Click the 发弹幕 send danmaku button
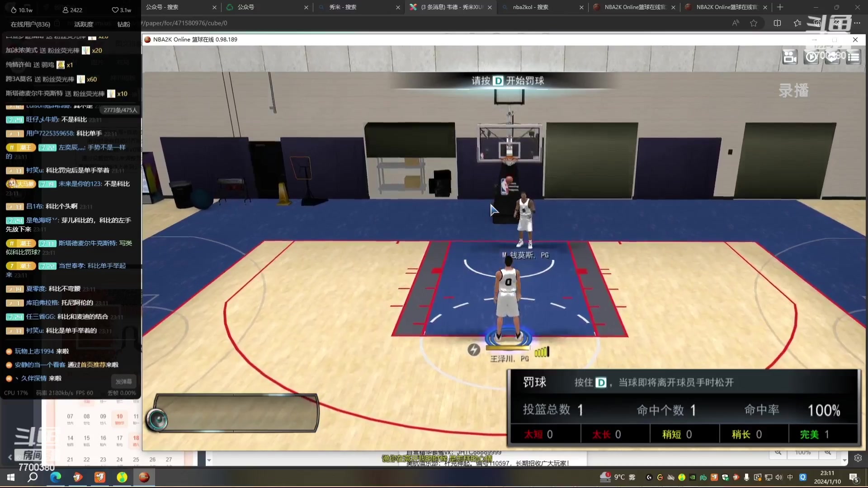Viewport: 868px width, 488px height. (x=123, y=382)
